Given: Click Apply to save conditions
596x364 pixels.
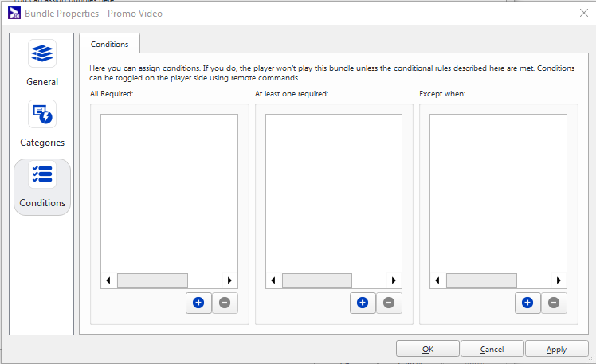Looking at the screenshot, I should tap(556, 349).
